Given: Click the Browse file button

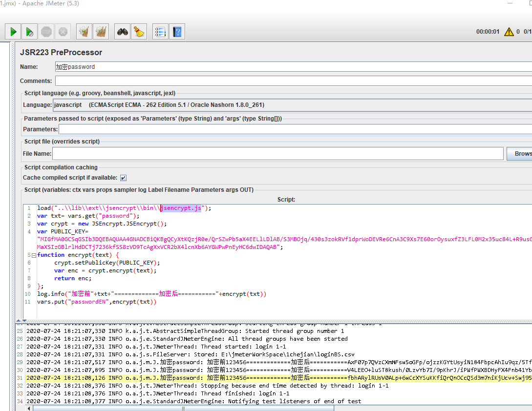Looking at the screenshot, I should 520,153.
